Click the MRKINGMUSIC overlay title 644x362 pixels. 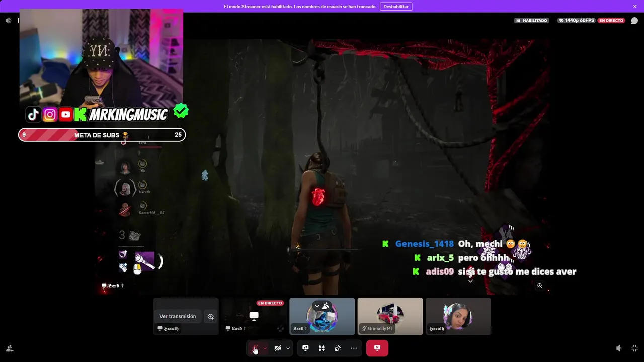[x=128, y=115]
